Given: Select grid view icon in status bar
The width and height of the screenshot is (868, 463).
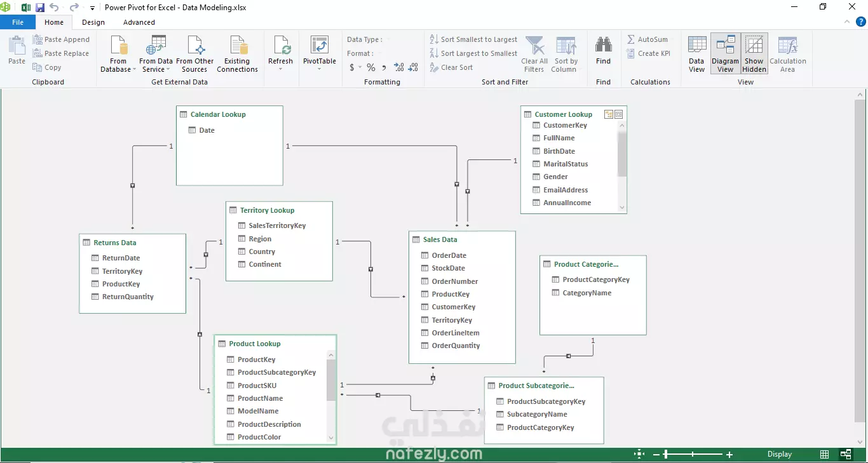Looking at the screenshot, I should [824, 454].
